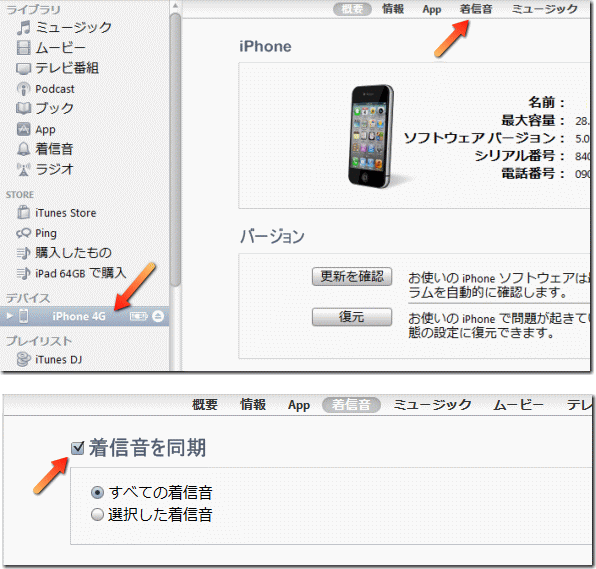This screenshot has width=596, height=569.
Task: Switch to the 情報 tab in the top panel
Action: coord(393,9)
